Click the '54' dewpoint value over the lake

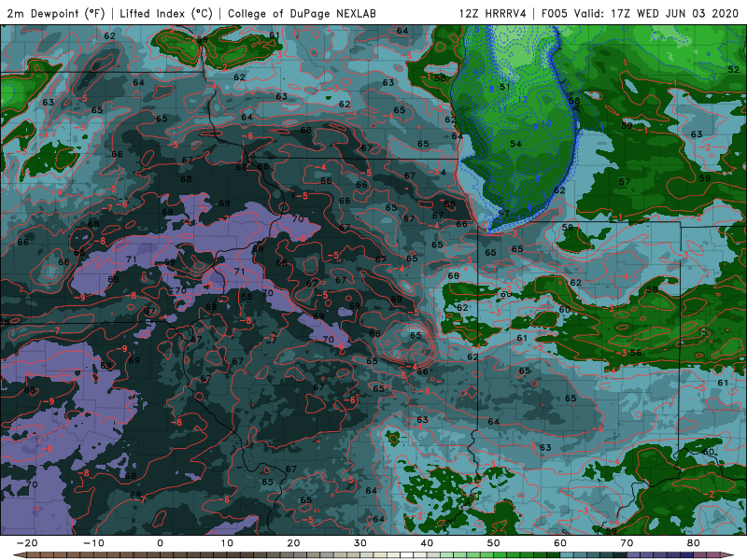515,144
